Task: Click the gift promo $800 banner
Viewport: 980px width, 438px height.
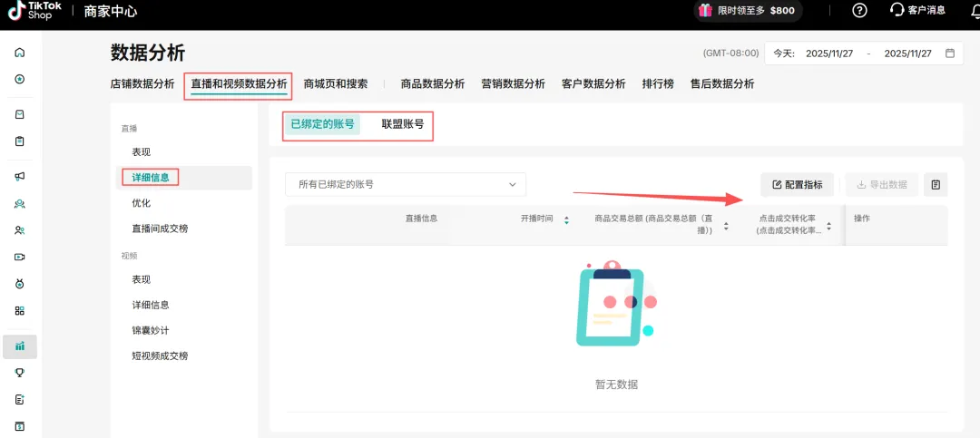Action: tap(746, 11)
